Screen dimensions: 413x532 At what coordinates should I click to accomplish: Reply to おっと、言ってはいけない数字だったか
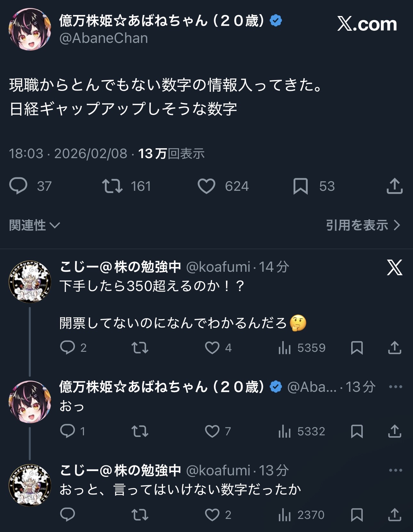[68, 515]
